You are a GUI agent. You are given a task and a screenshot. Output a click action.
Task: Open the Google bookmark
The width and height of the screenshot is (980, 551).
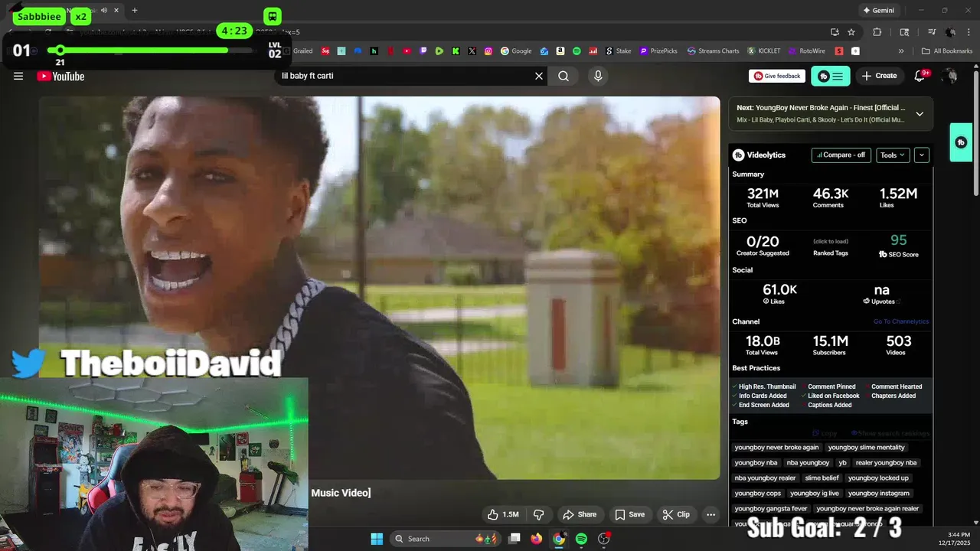[516, 51]
